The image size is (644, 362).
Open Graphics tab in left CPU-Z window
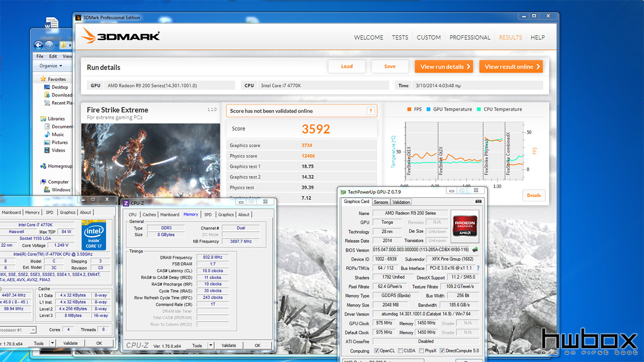coord(67,213)
